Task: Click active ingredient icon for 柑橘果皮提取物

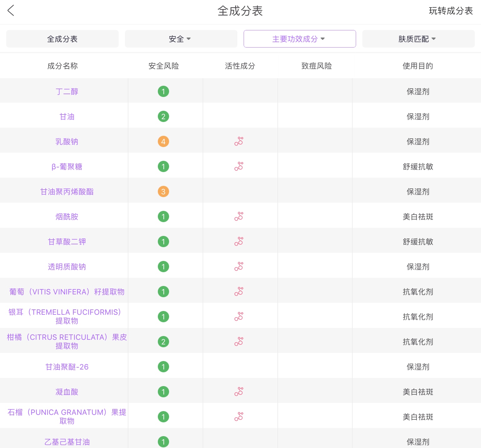Action: point(239,342)
